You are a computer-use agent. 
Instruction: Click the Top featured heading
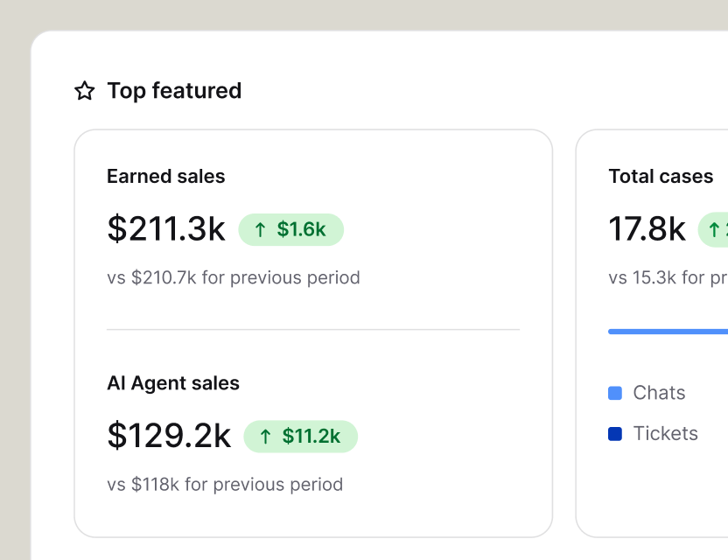(174, 90)
